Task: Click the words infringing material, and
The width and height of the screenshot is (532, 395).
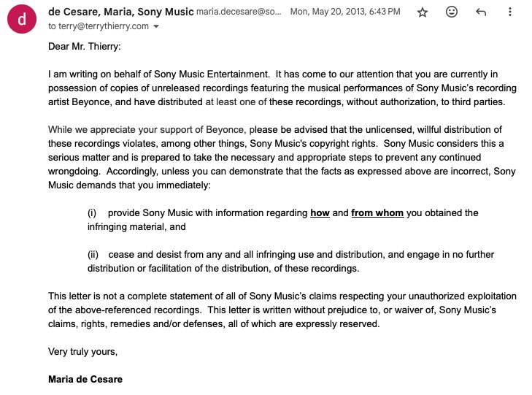Action: click(136, 227)
